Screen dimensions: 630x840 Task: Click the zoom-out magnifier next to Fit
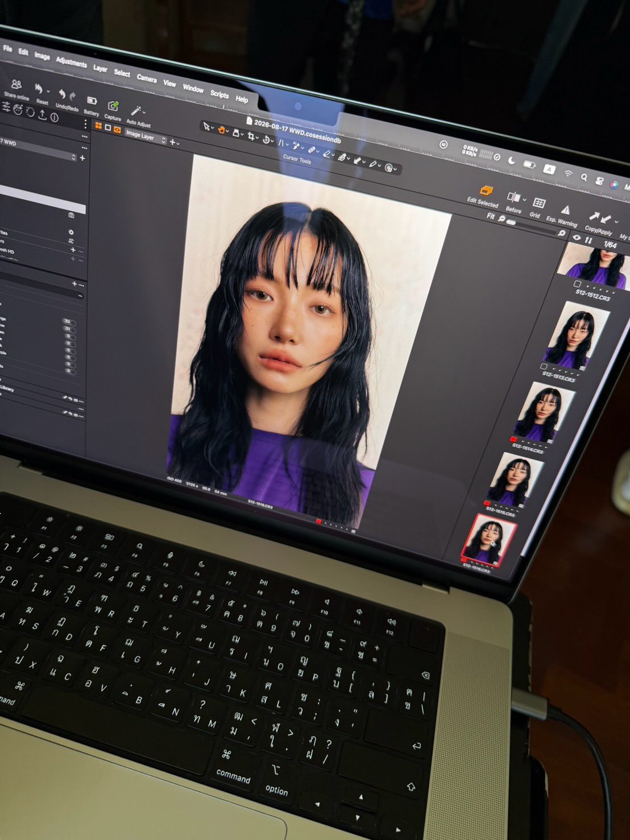tap(501, 218)
